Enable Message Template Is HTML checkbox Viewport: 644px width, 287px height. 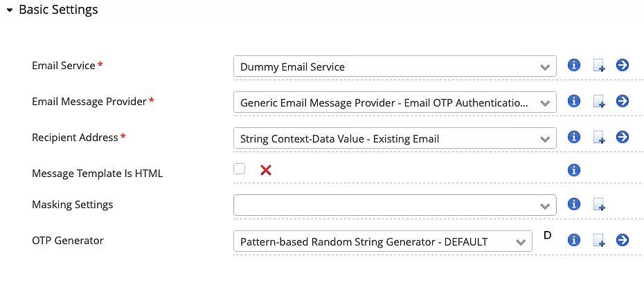(240, 169)
